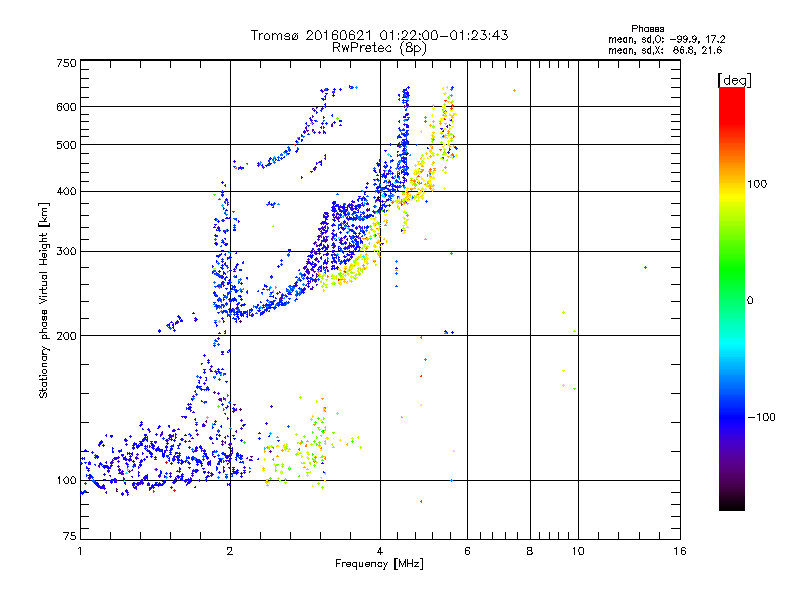Click the plot title 'Tromsø 20160621 01:22:00-01:23:43'
800x600 pixels.
379,35
